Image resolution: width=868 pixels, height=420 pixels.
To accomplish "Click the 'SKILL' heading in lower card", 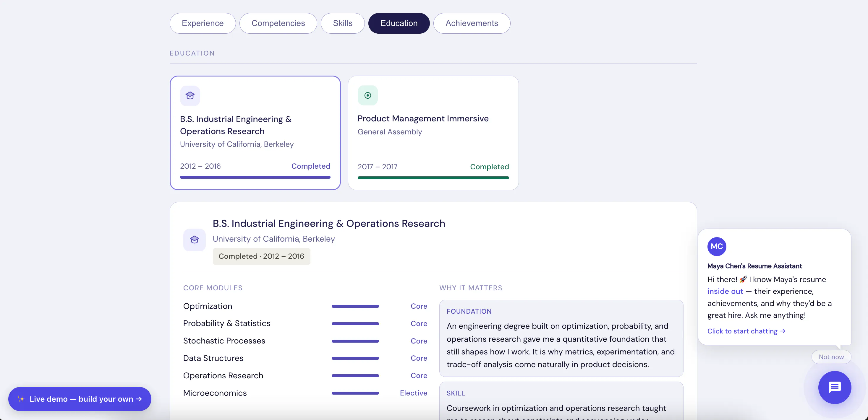I will click(456, 393).
